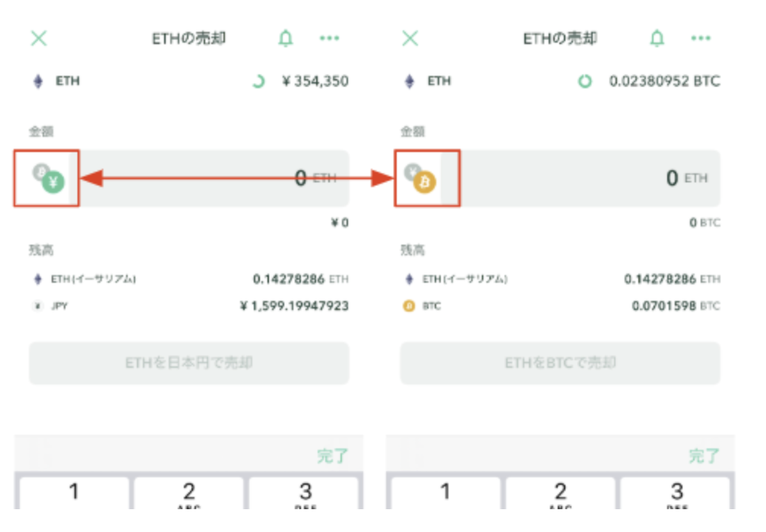Tap the right ETH amount input field

click(x=585, y=179)
